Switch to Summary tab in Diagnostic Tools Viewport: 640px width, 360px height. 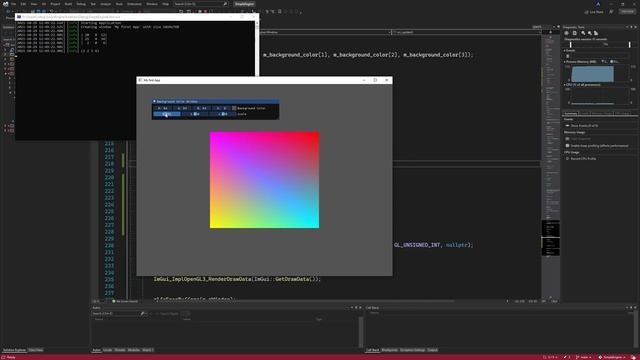click(571, 113)
